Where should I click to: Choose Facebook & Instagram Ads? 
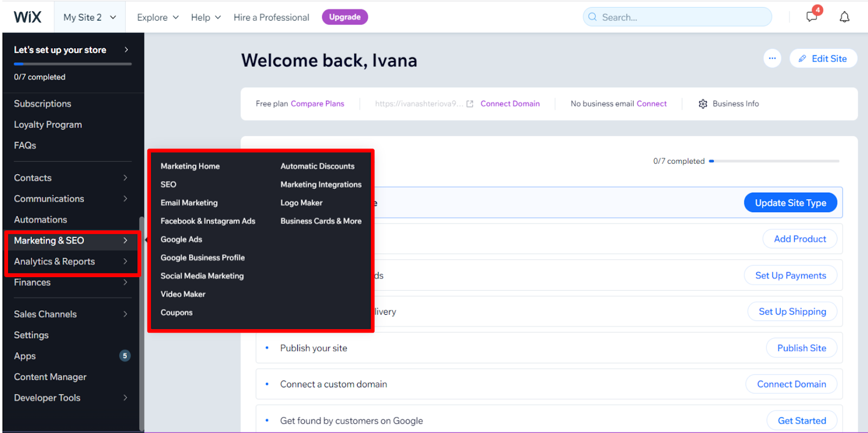coord(208,221)
